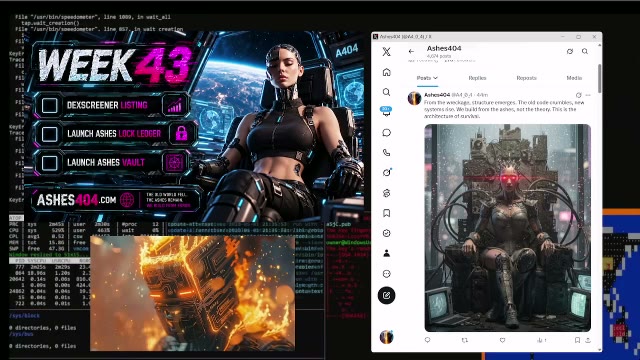Open the chat bubble icon in sidebar
This screenshot has width=640, height=360.
pyautogui.click(x=386, y=133)
